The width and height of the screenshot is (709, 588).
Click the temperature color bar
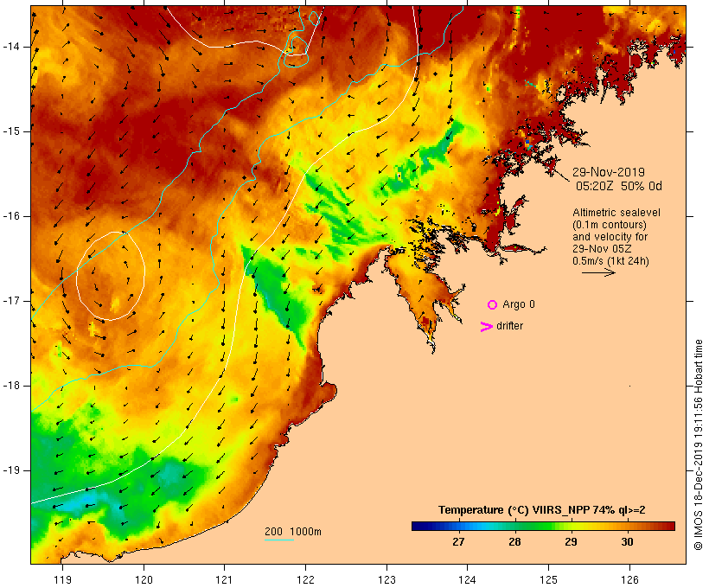[x=543, y=526]
